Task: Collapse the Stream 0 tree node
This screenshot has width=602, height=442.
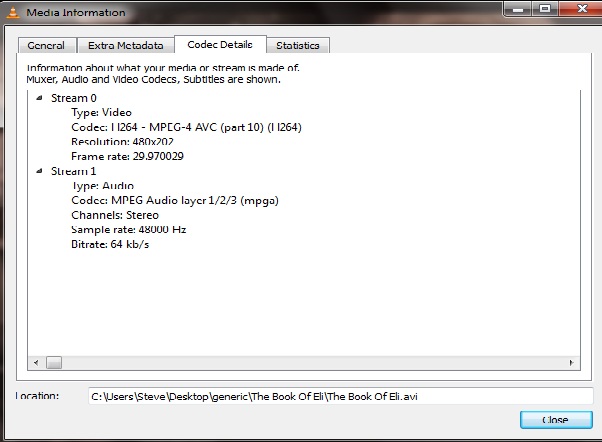Action: [x=39, y=98]
